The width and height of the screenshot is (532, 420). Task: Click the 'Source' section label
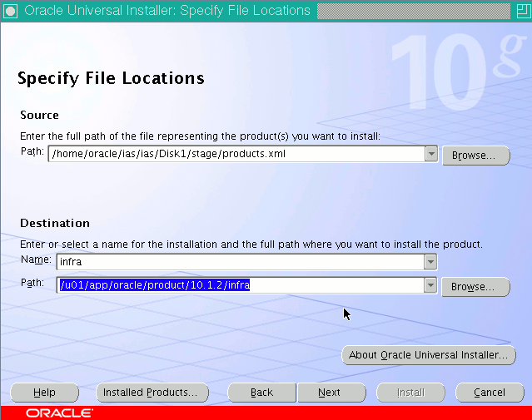point(39,116)
